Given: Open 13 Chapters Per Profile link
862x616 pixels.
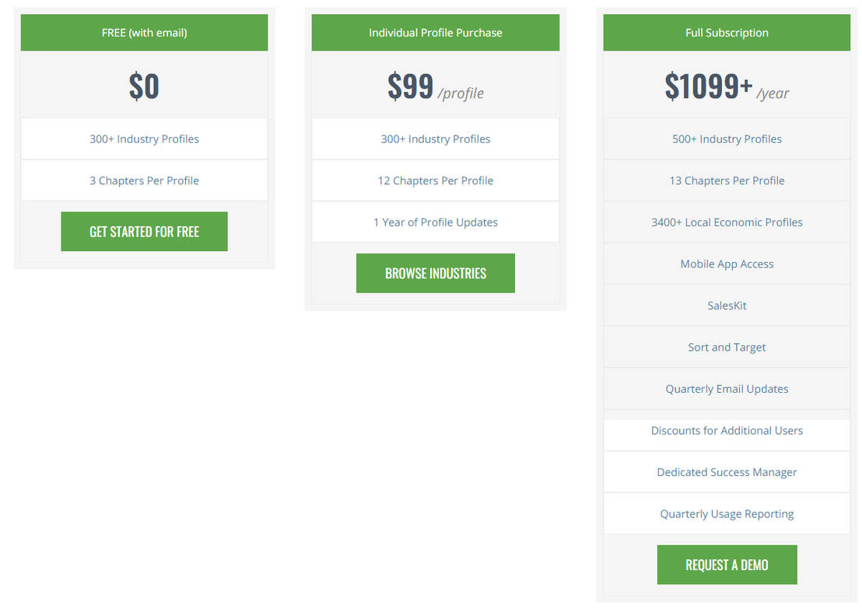Looking at the screenshot, I should click(727, 180).
